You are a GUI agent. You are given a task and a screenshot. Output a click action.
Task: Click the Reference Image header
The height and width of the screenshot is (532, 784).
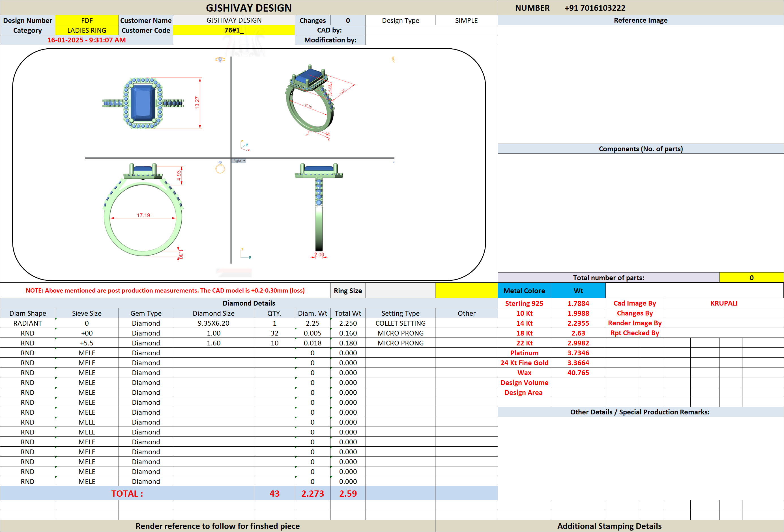coord(640,20)
